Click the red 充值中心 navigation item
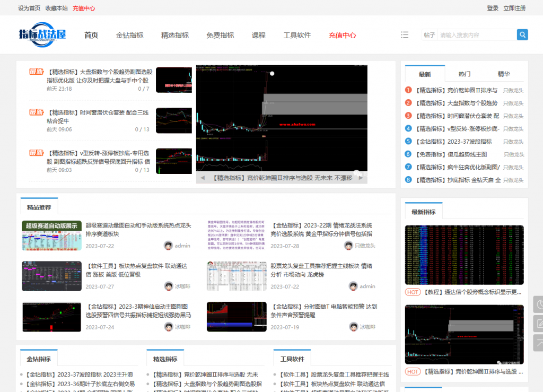 (x=342, y=36)
